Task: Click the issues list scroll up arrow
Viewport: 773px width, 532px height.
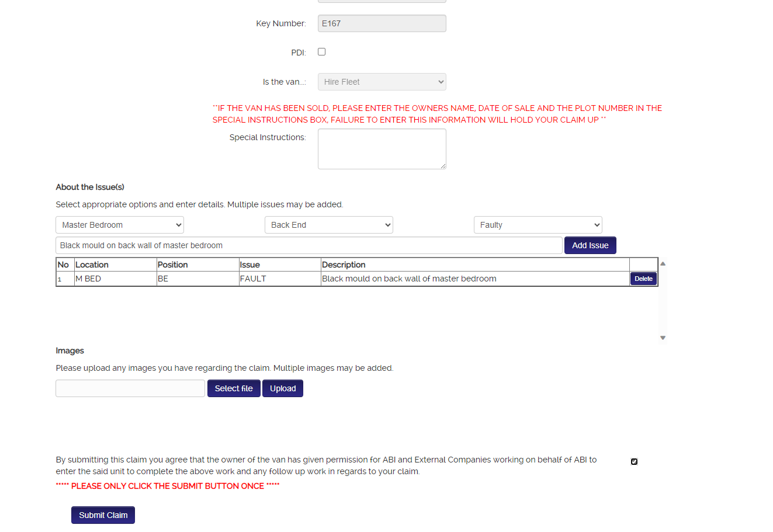Action: 663,263
